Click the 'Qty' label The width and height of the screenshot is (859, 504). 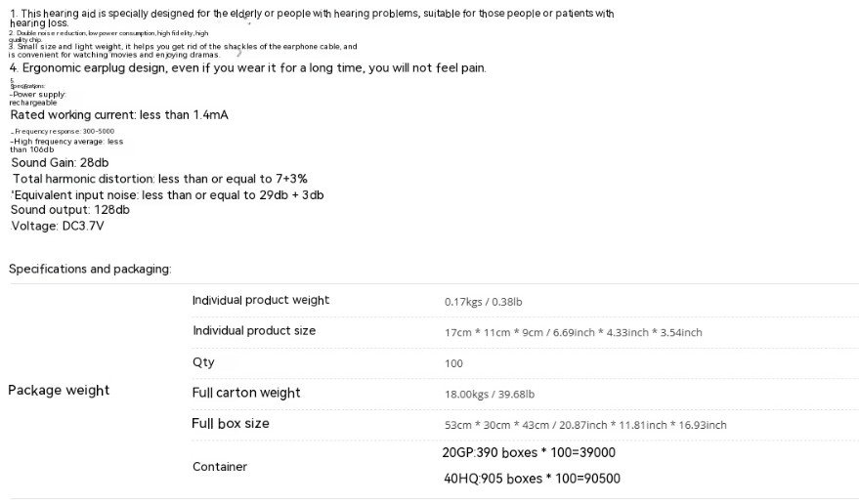[203, 362]
